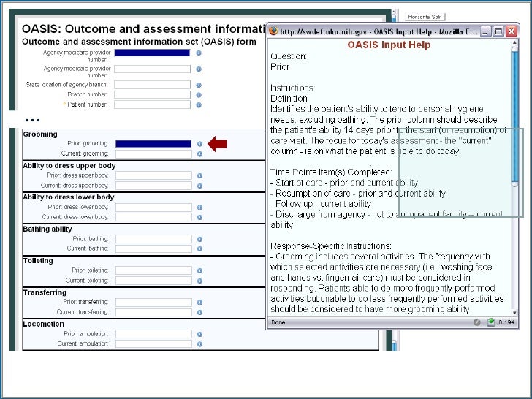
Task: Open help icon for Current transferring
Action: coord(199,312)
